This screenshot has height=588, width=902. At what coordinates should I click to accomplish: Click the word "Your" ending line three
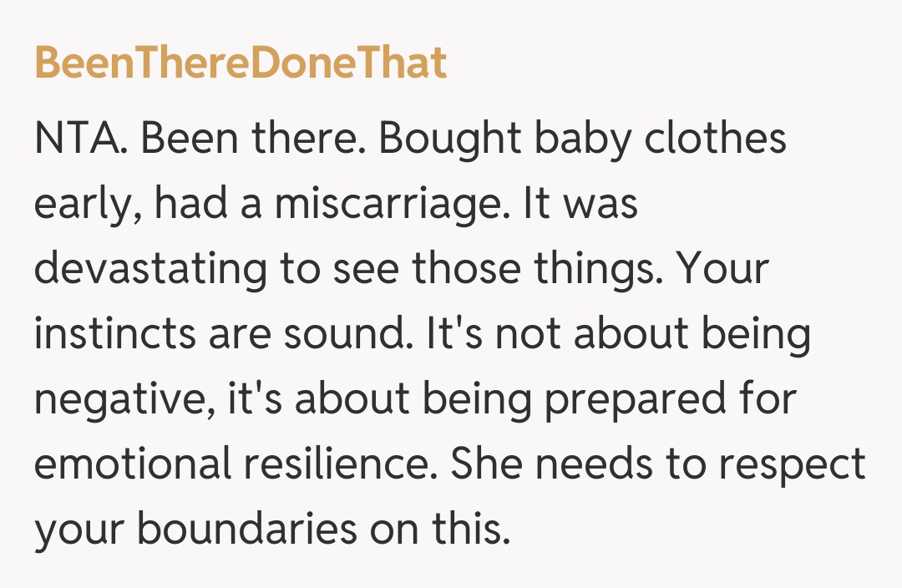click(722, 270)
